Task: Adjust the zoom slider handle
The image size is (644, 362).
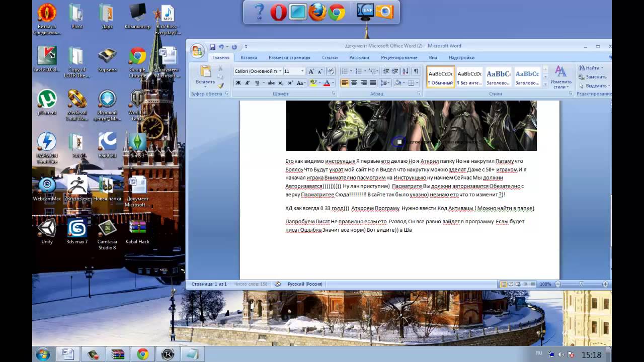Action: pos(581,284)
